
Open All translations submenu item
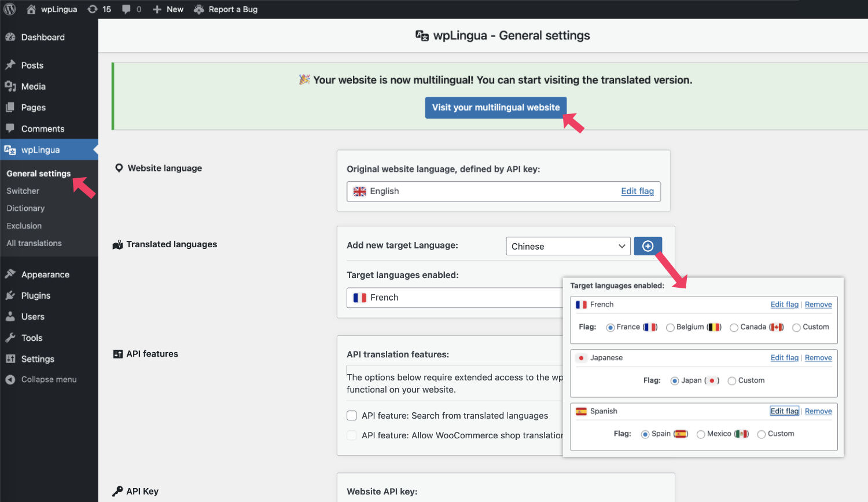34,243
